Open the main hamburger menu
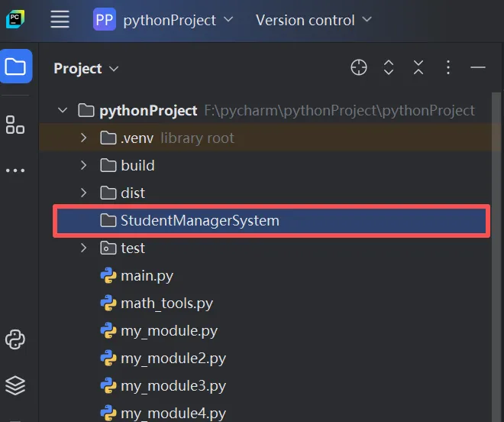This screenshot has width=504, height=422. coord(60,20)
